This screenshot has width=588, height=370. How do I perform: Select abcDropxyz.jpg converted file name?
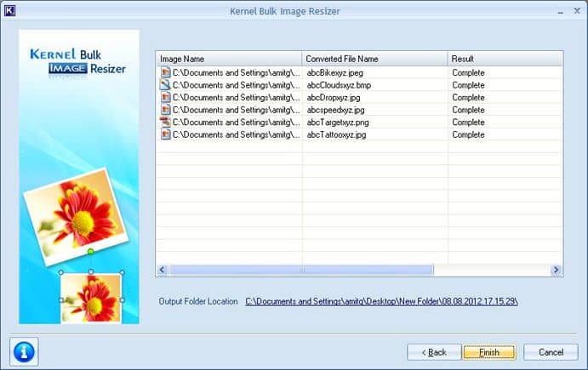334,98
